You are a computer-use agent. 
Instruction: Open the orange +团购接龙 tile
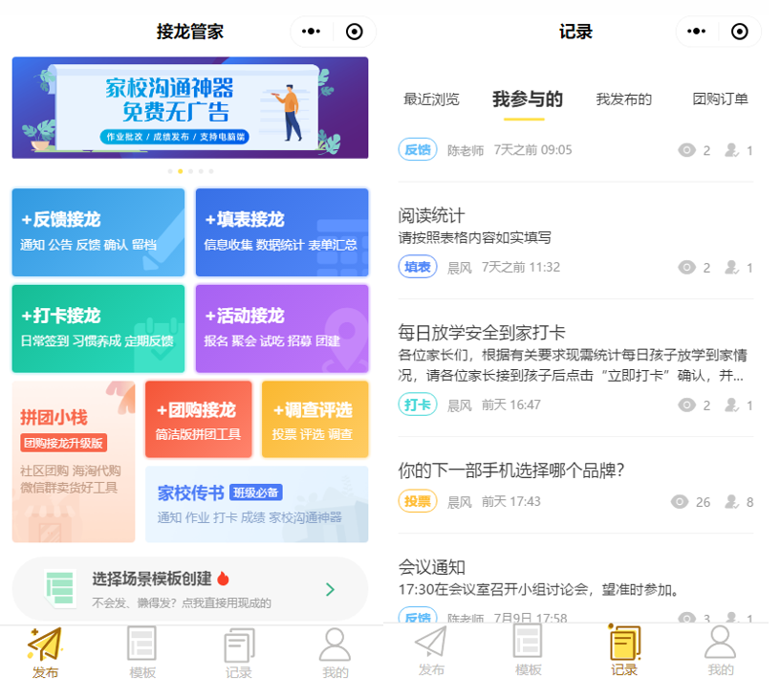coord(199,420)
